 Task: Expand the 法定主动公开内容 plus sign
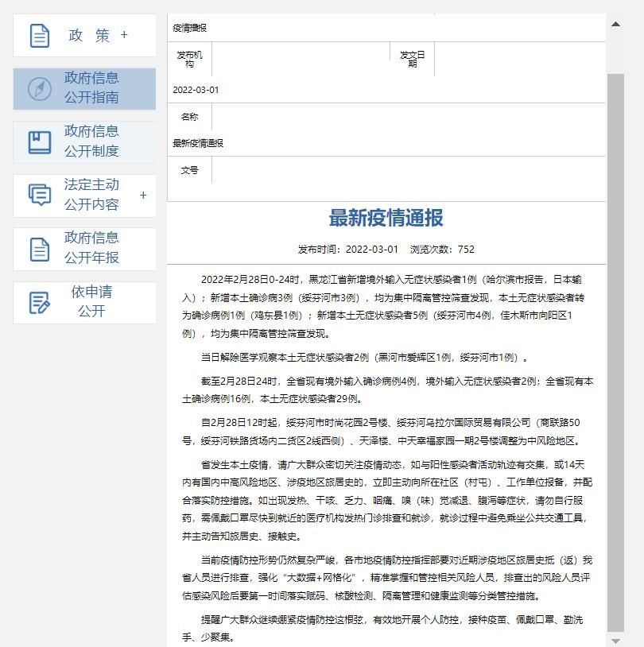143,195
